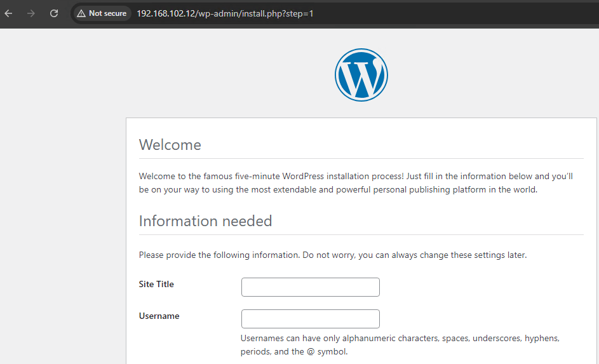Click into the Site Title field
The height and width of the screenshot is (364, 599).
(x=310, y=287)
